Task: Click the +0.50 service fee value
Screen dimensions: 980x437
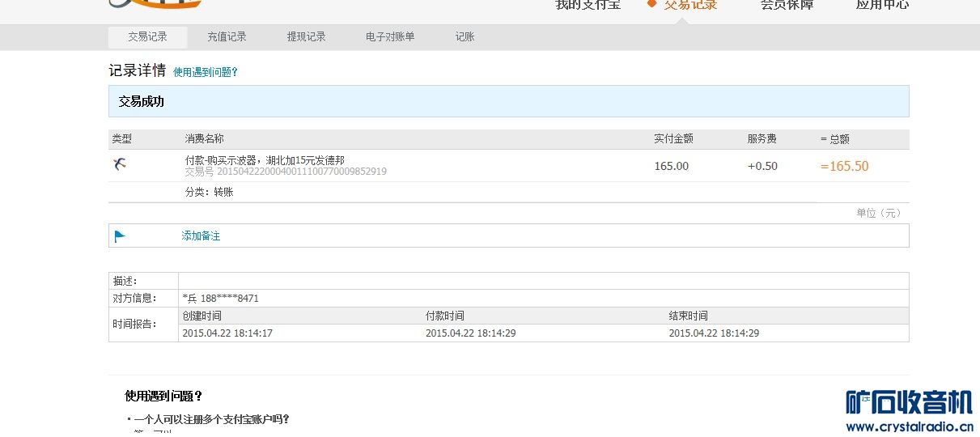Action: [762, 167]
